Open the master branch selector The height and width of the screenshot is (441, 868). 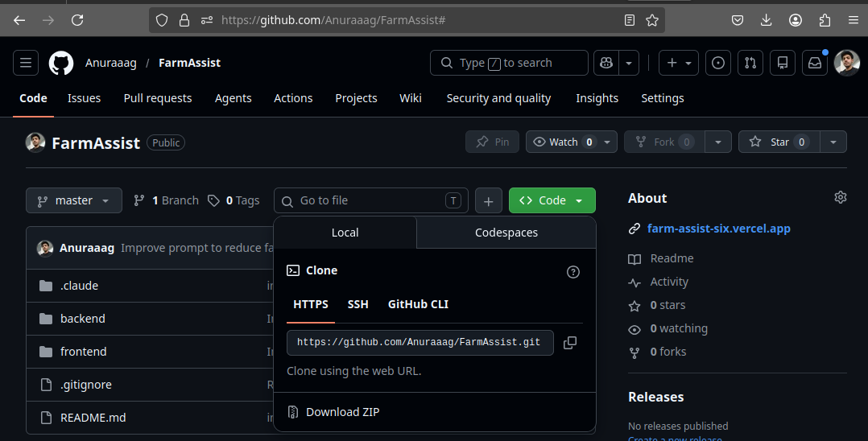(x=73, y=201)
